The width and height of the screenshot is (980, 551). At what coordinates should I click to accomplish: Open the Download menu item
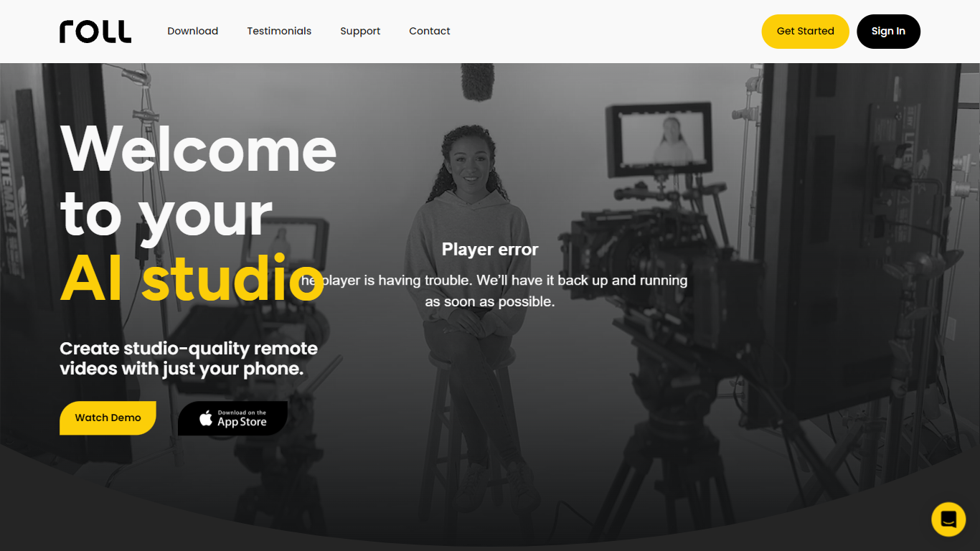point(192,31)
